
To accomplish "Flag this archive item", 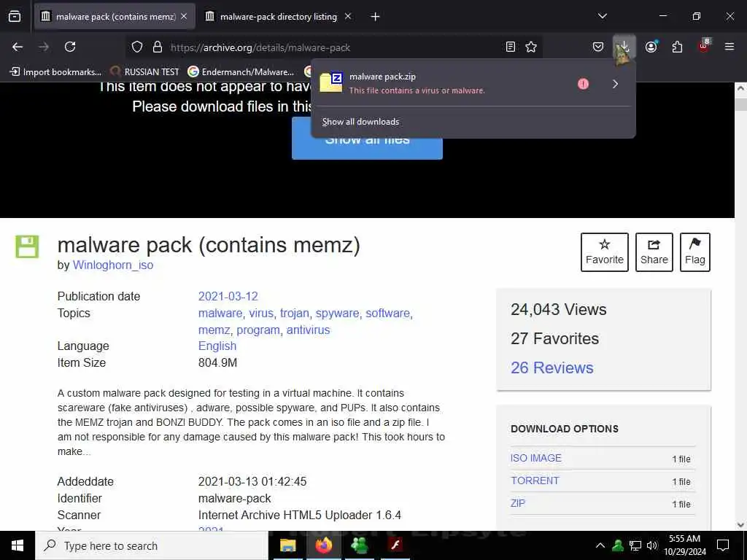I will point(694,252).
